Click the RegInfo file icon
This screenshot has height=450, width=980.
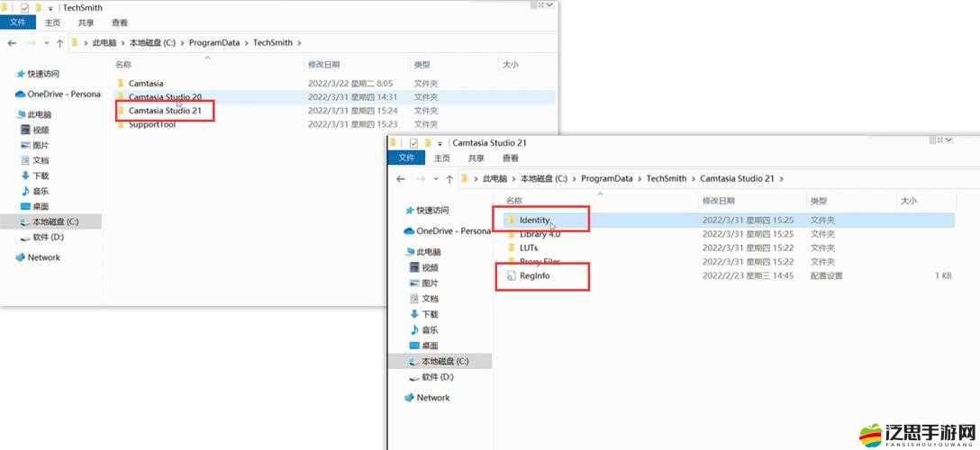[512, 275]
